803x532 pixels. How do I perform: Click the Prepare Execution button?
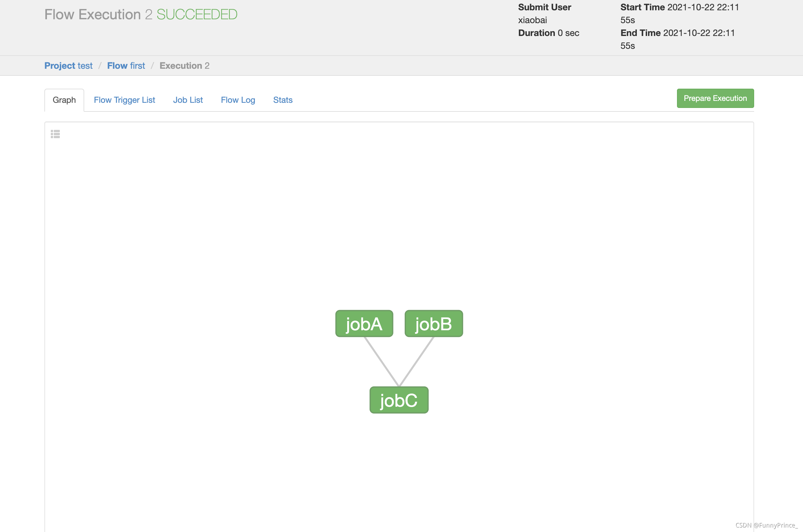pyautogui.click(x=715, y=98)
